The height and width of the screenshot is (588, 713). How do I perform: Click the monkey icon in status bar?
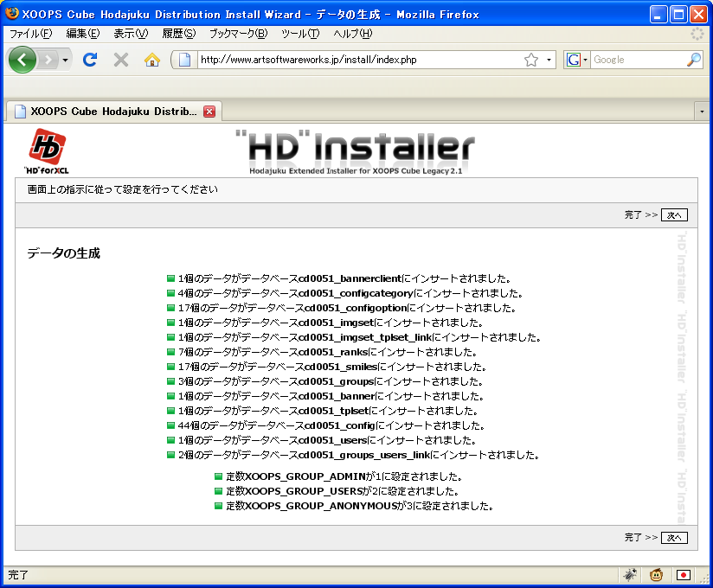658,574
